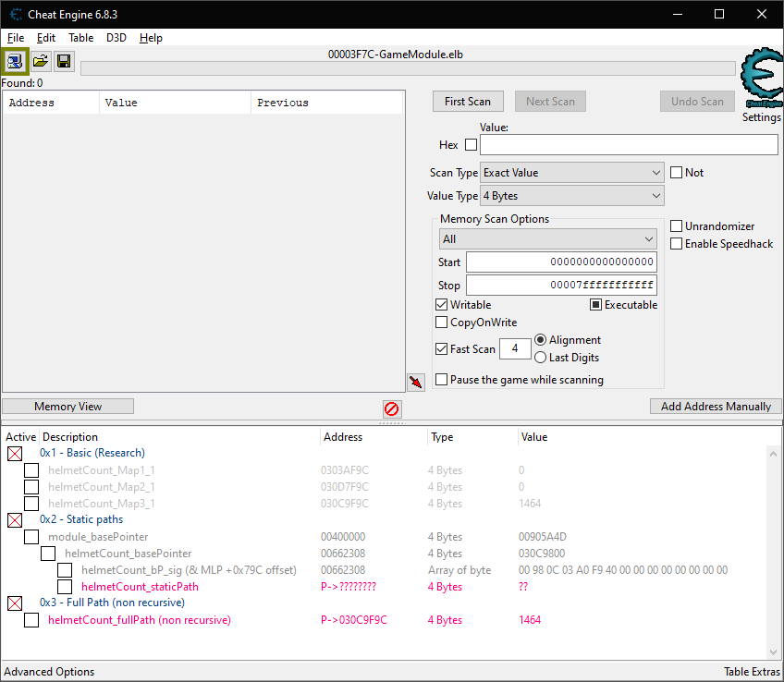784x682 pixels.
Task: Open the memory region All dropdown
Action: click(x=547, y=239)
